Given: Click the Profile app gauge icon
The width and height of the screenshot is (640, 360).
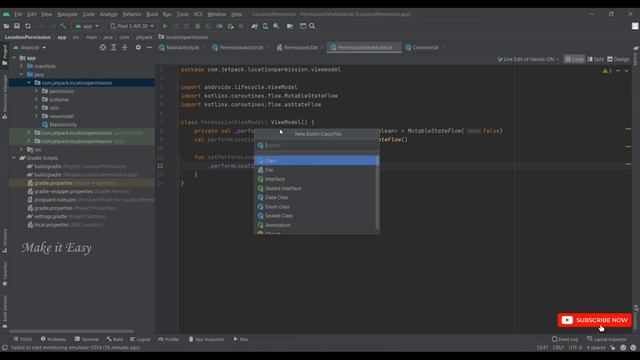Looking at the screenshot, I should [x=219, y=26].
